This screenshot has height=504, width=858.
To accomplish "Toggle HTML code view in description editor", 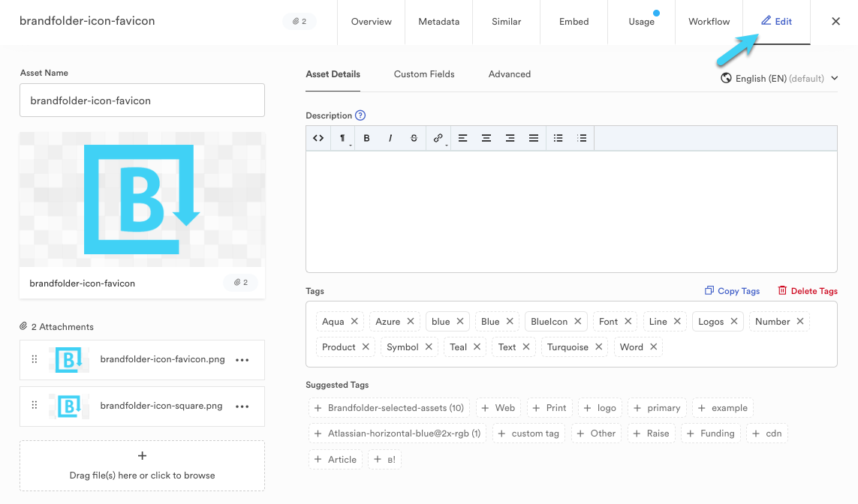I will (318, 138).
